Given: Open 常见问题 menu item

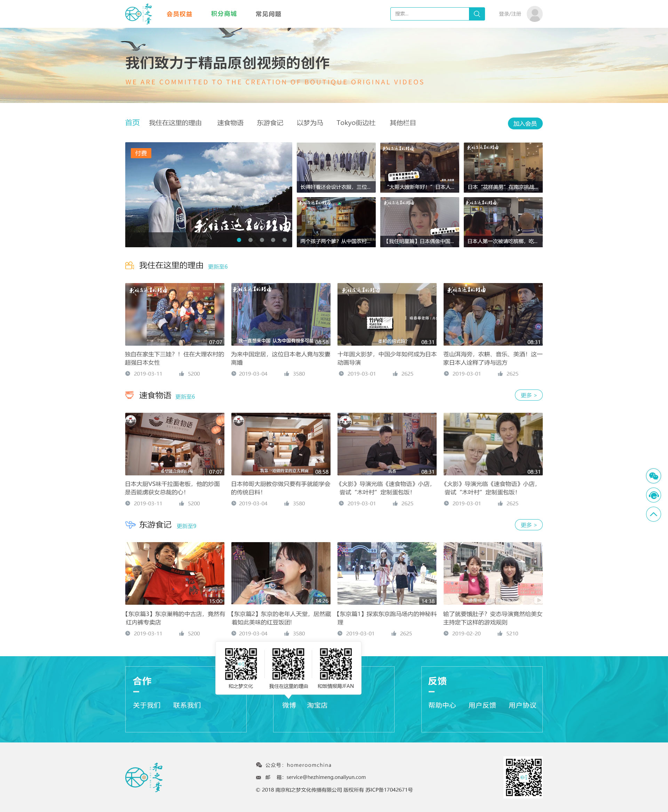Looking at the screenshot, I should 268,14.
